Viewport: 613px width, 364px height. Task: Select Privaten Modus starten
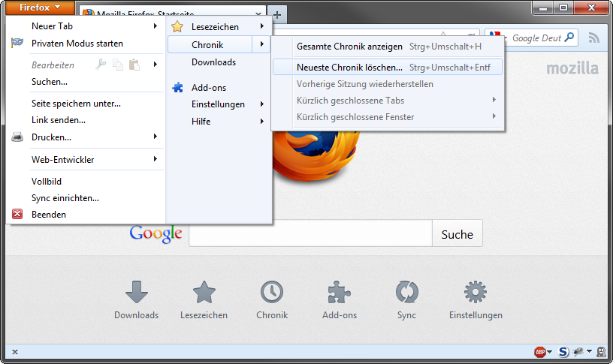point(86,44)
